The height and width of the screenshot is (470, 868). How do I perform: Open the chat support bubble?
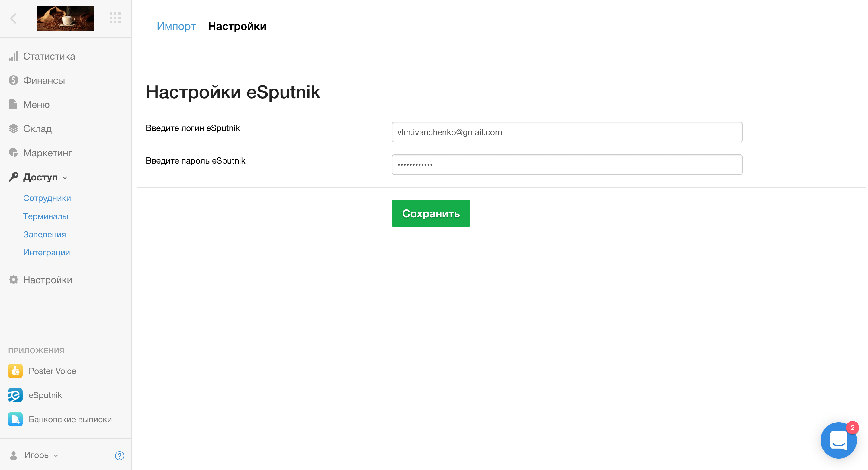[x=838, y=440]
